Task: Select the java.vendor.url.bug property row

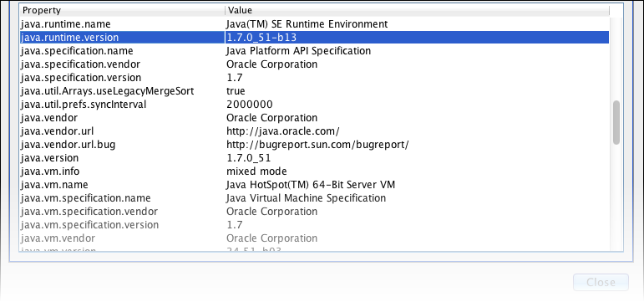Action: coord(314,145)
